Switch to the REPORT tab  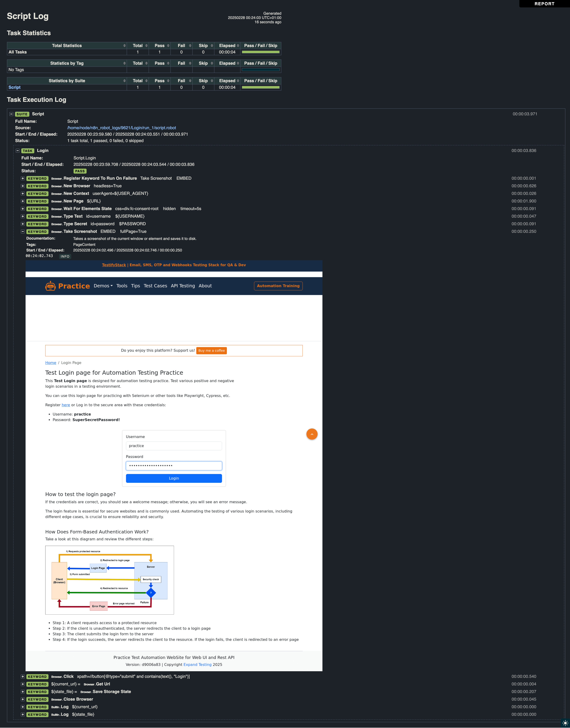coord(544,4)
